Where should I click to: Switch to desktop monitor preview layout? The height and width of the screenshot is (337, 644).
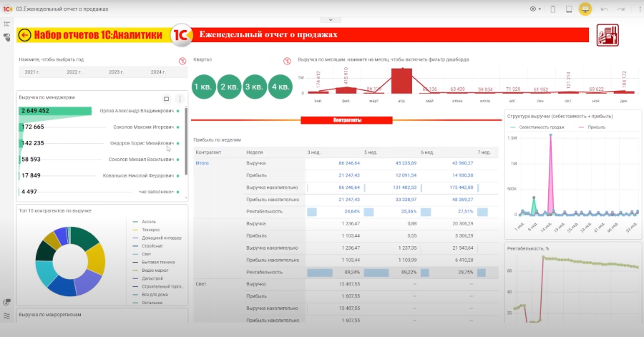(585, 9)
